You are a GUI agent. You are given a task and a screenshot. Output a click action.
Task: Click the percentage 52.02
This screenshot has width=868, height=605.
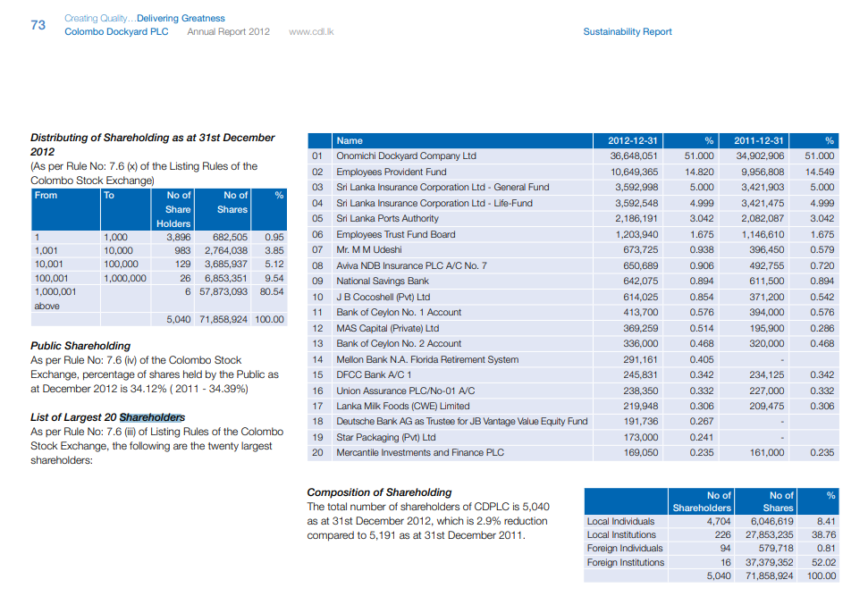coord(823,562)
